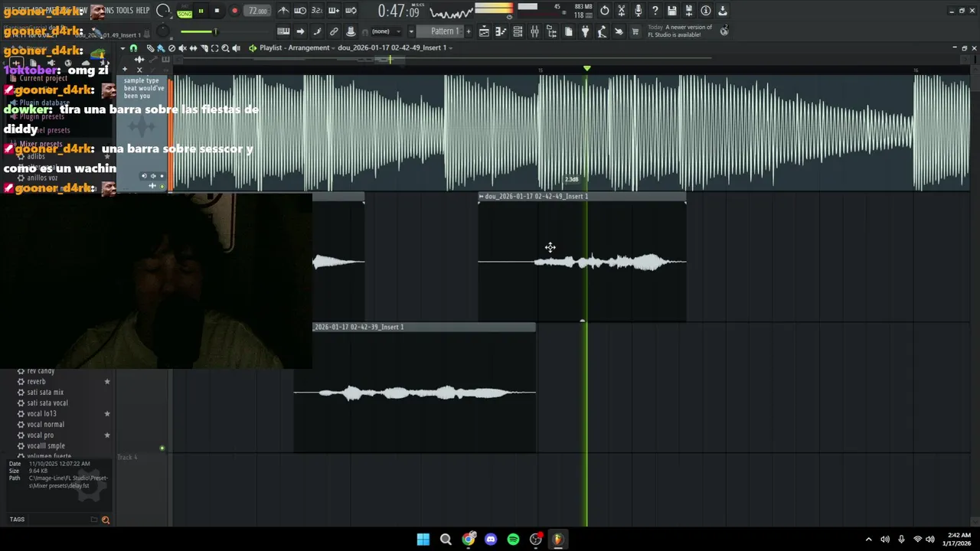Select Playlist paint brush tool
The image size is (980, 551).
click(161, 48)
